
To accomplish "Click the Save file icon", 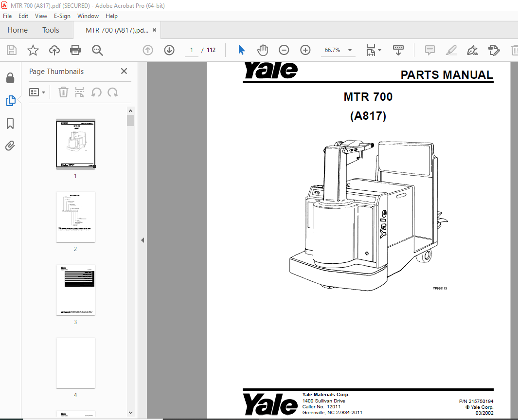I will 12,50.
